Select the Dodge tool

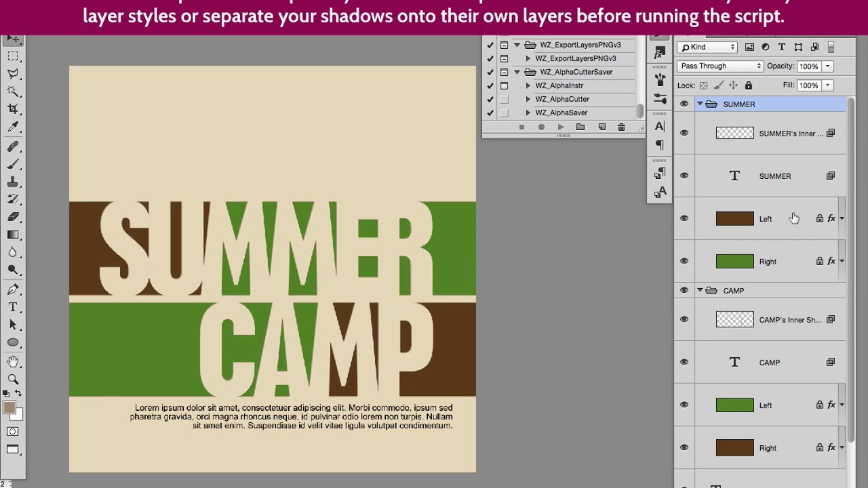pos(13,270)
